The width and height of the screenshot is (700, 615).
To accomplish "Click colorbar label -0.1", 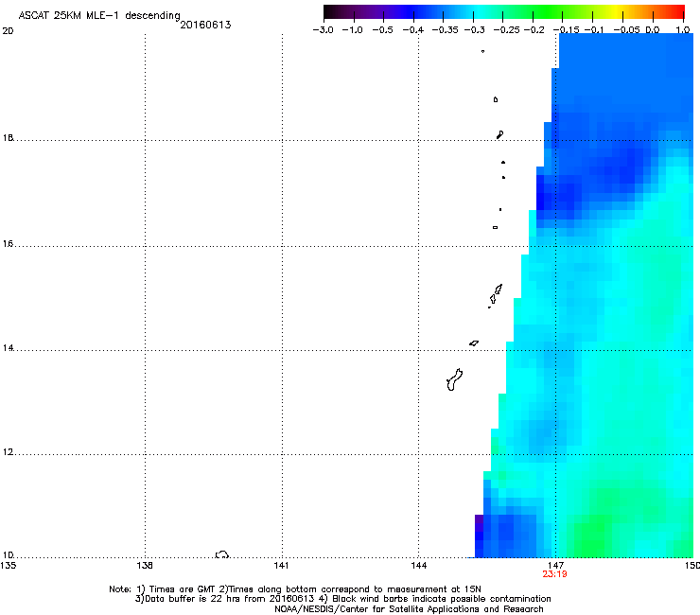I will click(x=594, y=30).
